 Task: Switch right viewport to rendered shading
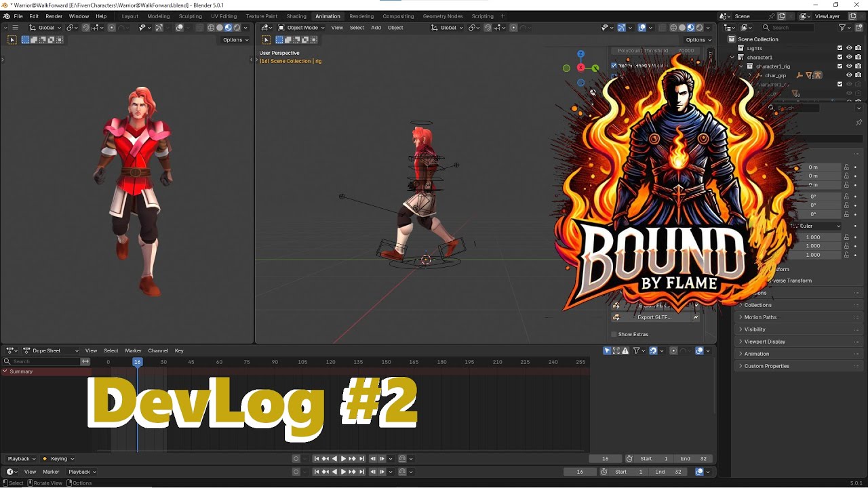point(700,28)
